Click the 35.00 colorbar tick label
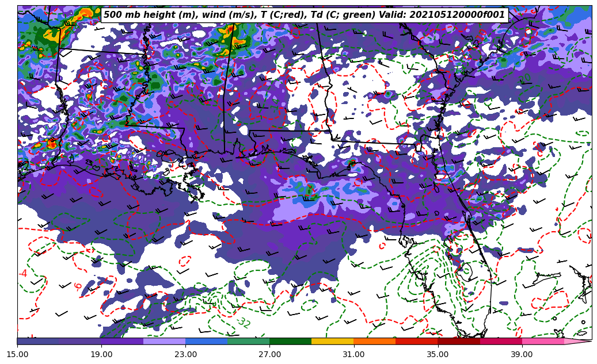Image resolution: width=597 pixels, height=364 pixels. point(438,354)
